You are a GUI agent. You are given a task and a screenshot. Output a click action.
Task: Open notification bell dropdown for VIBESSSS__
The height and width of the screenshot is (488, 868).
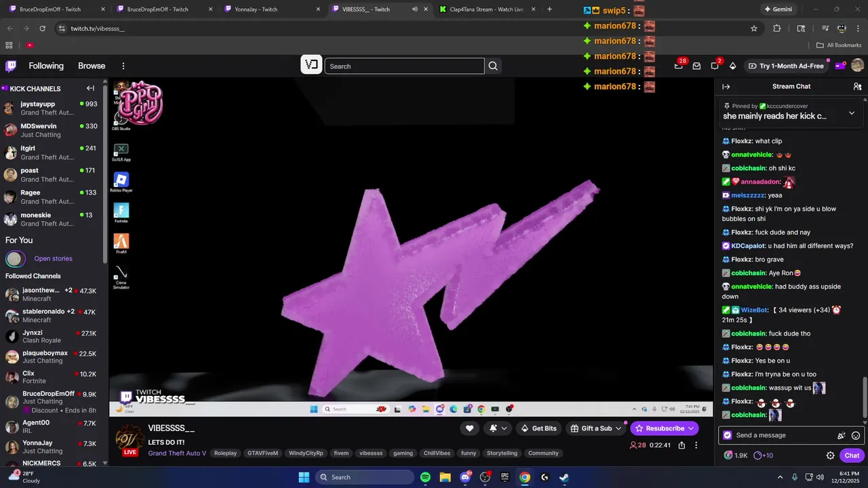click(498, 428)
